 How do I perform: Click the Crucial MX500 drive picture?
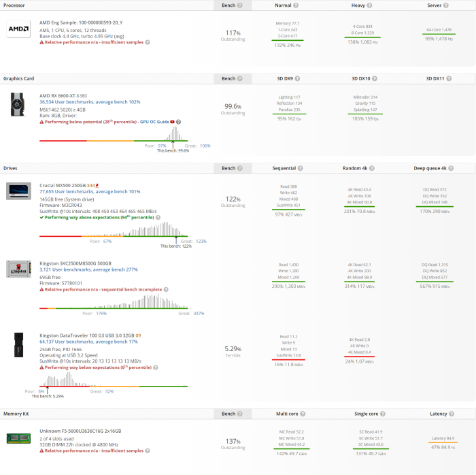coord(18,191)
